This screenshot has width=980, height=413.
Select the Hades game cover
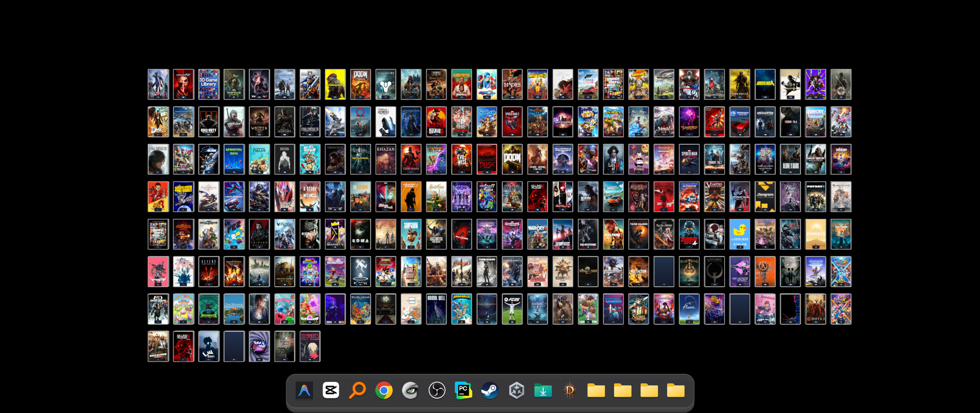click(x=512, y=84)
